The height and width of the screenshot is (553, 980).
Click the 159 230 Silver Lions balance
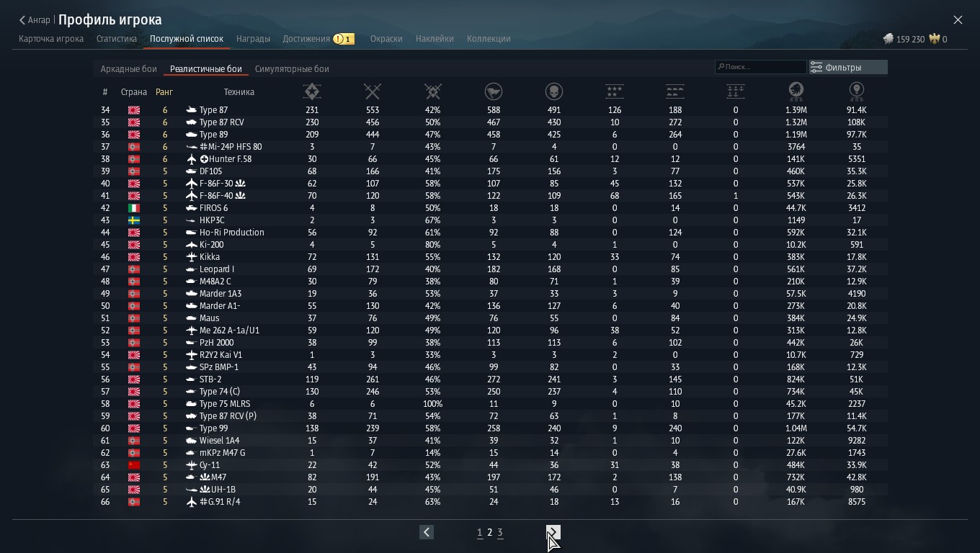click(910, 40)
